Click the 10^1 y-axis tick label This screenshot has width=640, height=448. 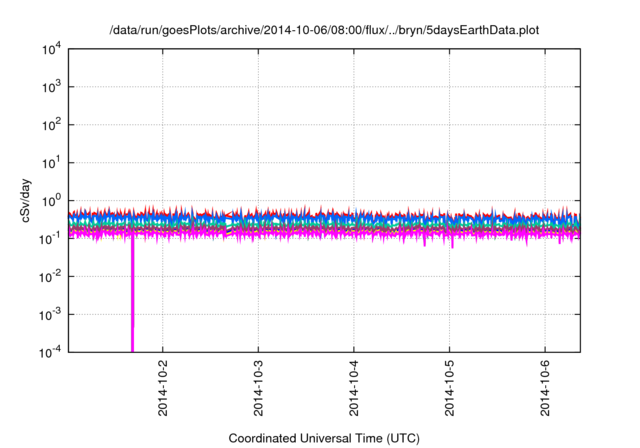pos(51,163)
